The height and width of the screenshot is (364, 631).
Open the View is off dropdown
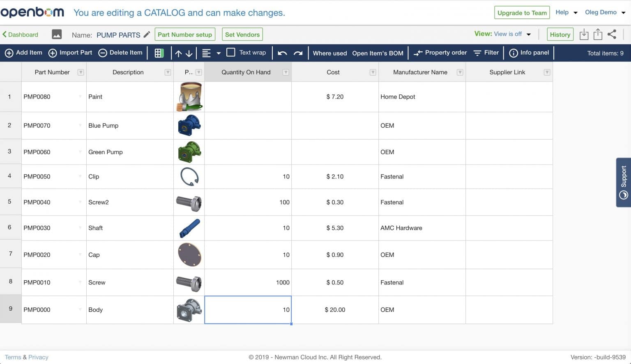tap(508, 34)
